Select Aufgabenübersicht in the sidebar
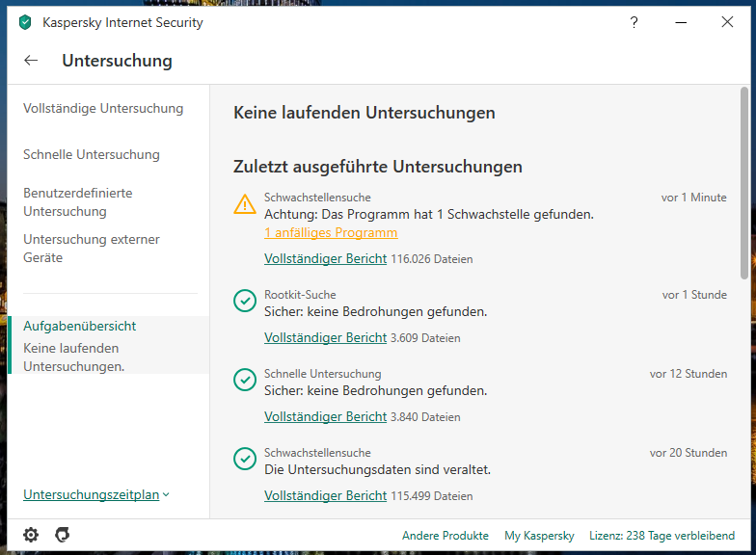Image resolution: width=756 pixels, height=555 pixels. click(80, 327)
